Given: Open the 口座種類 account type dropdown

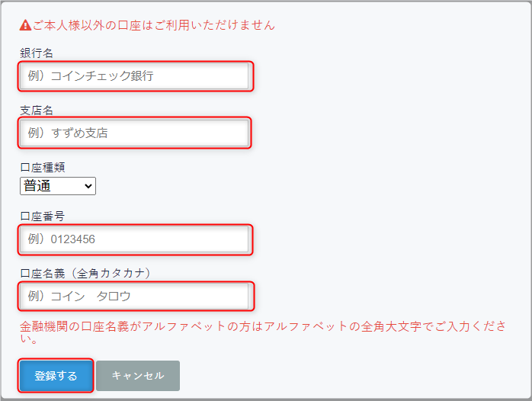Looking at the screenshot, I should click(58, 185).
